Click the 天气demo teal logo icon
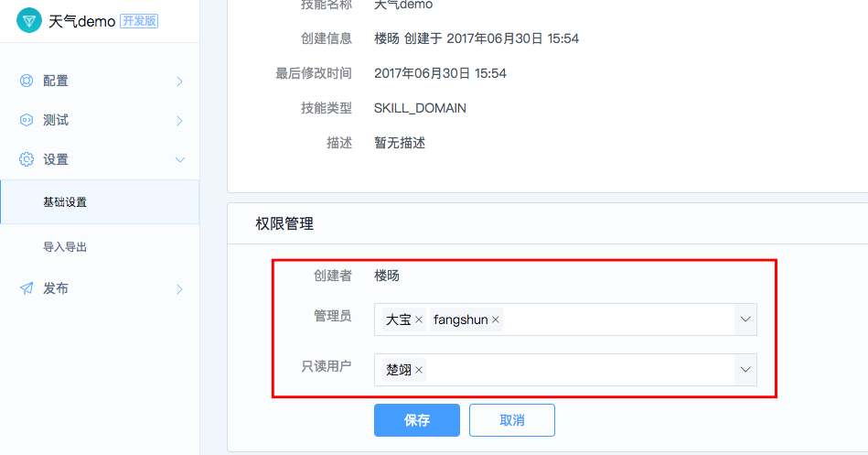This screenshot has width=868, height=455. click(x=28, y=20)
